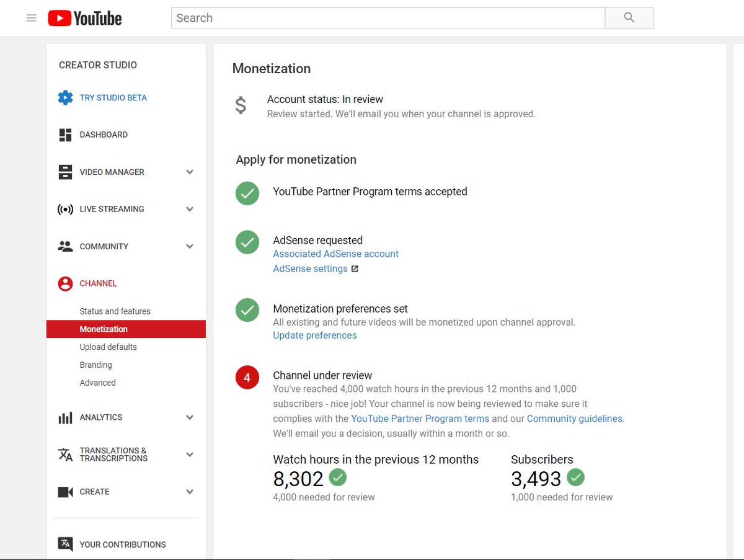Open Create section

[94, 492]
